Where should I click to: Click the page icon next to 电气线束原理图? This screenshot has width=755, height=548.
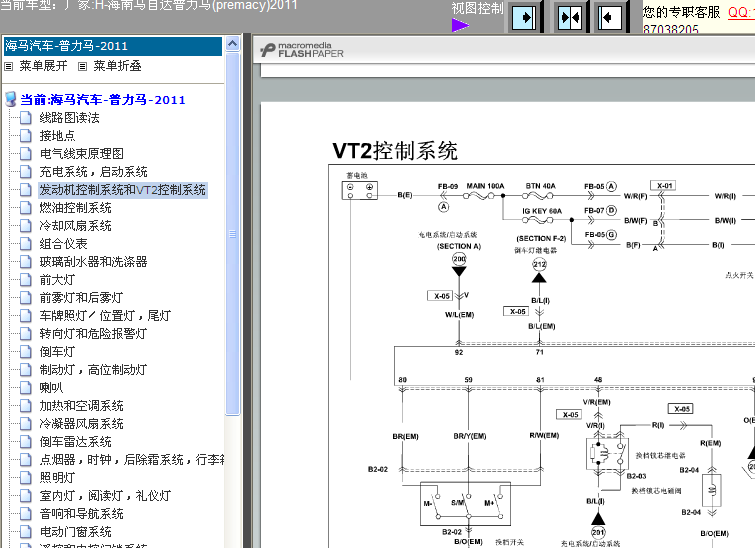pyautogui.click(x=26, y=154)
